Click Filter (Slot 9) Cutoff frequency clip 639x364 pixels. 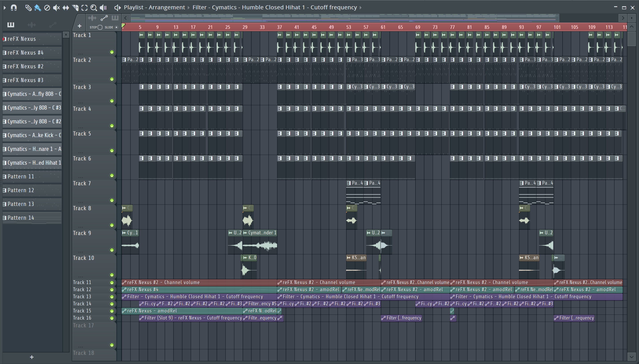click(191, 318)
